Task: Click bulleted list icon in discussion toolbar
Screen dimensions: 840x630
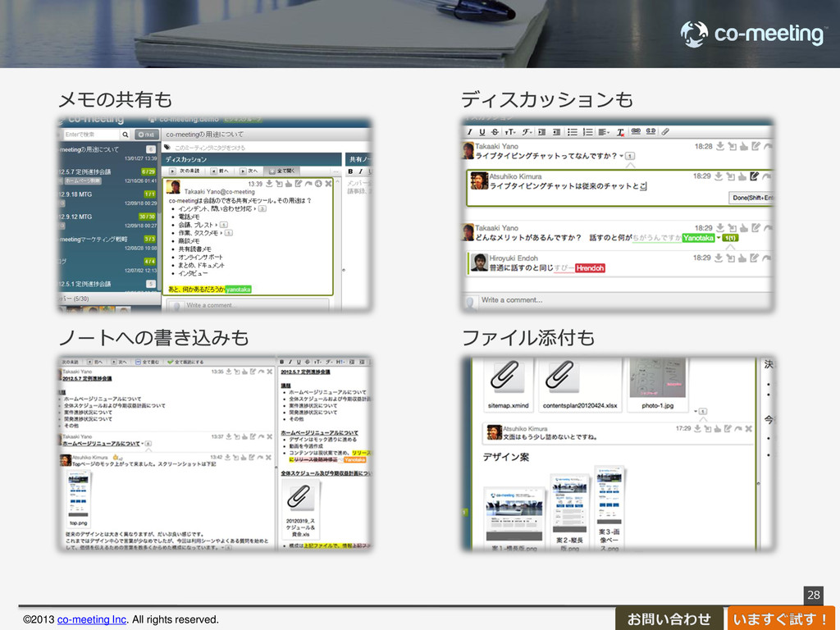Action: tap(572, 132)
